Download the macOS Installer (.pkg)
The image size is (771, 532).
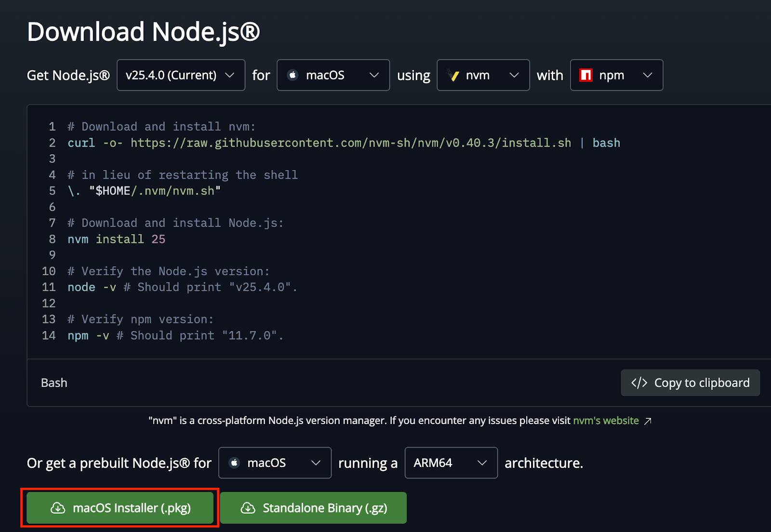pos(120,508)
